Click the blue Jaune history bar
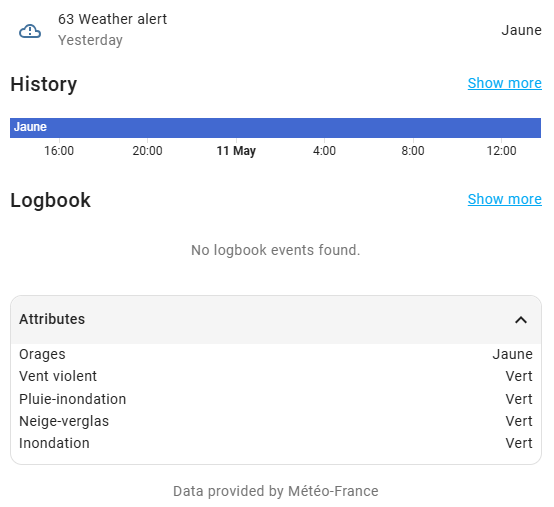Viewport: 554px width, 507px height. tap(275, 128)
